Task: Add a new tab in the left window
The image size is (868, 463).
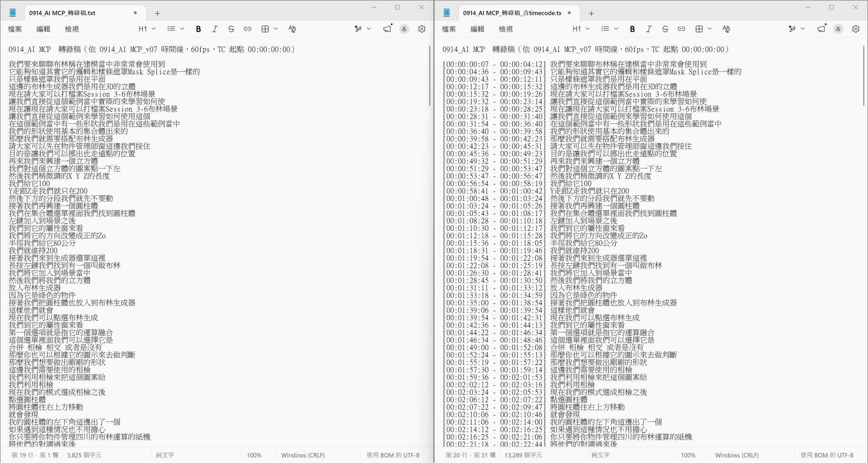Action: pos(157,13)
